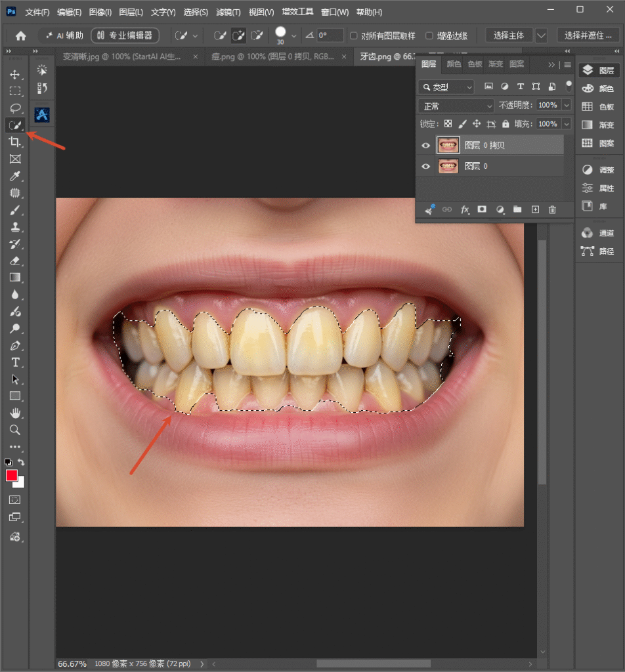625x672 pixels.
Task: Select the Pen tool
Action: [x=15, y=345]
